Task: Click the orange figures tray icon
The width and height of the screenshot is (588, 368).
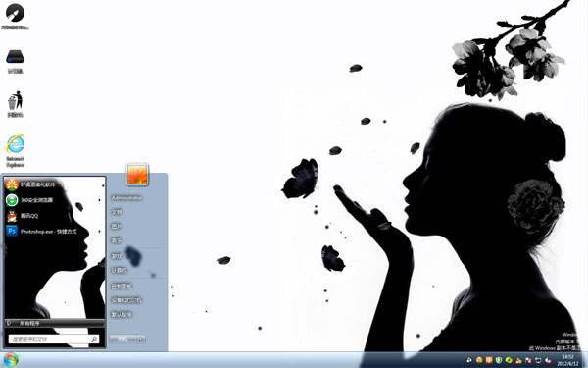Action: click(x=518, y=360)
